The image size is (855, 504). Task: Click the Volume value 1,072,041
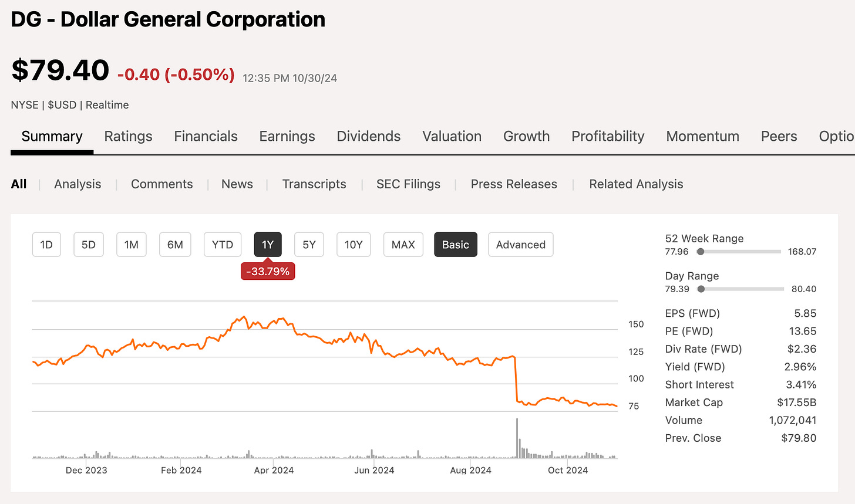pos(793,420)
